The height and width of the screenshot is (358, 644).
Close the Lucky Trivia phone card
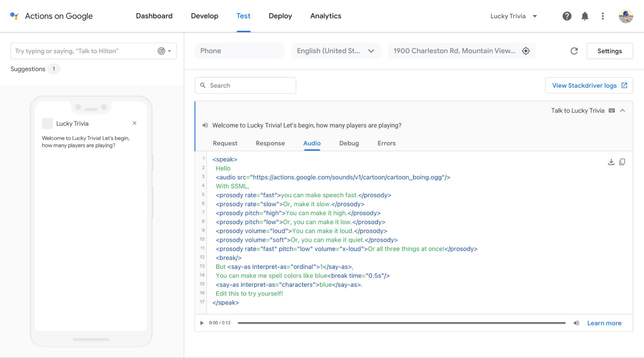135,123
